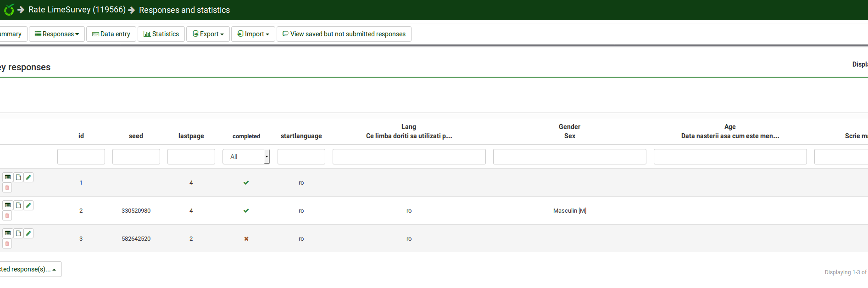Click the LimeSurvey logo icon
The height and width of the screenshot is (288, 868).
click(9, 10)
